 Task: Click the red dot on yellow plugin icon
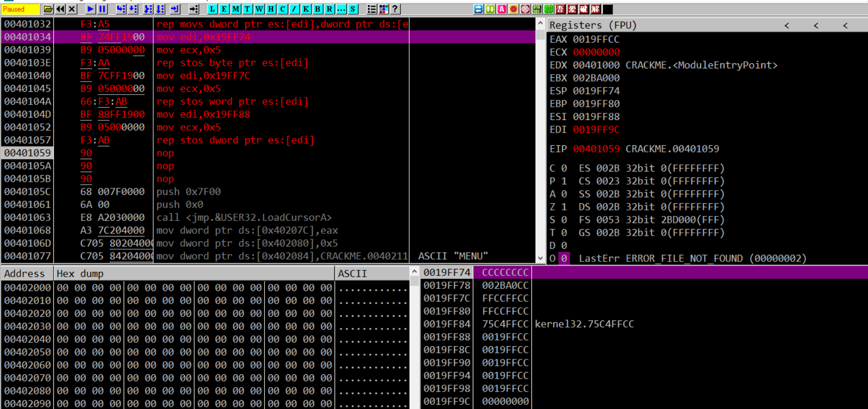pos(514,9)
